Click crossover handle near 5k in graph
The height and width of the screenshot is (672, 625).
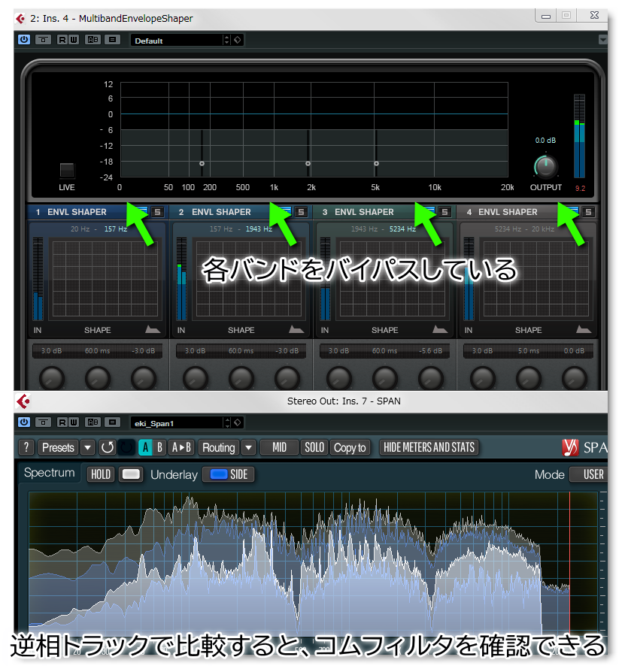click(x=376, y=164)
